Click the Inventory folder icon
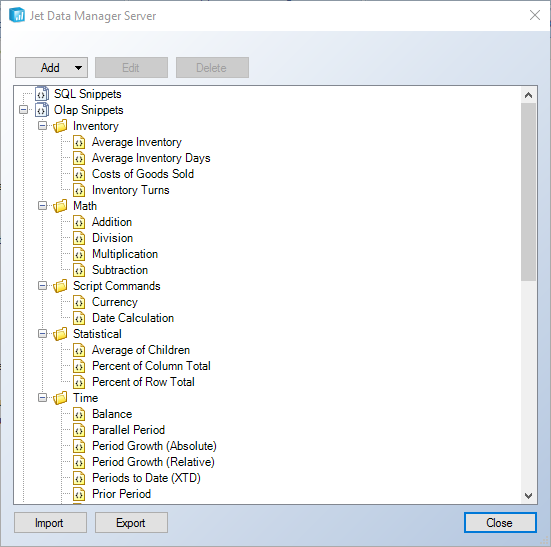Viewport: 551px width, 547px height. [60, 126]
